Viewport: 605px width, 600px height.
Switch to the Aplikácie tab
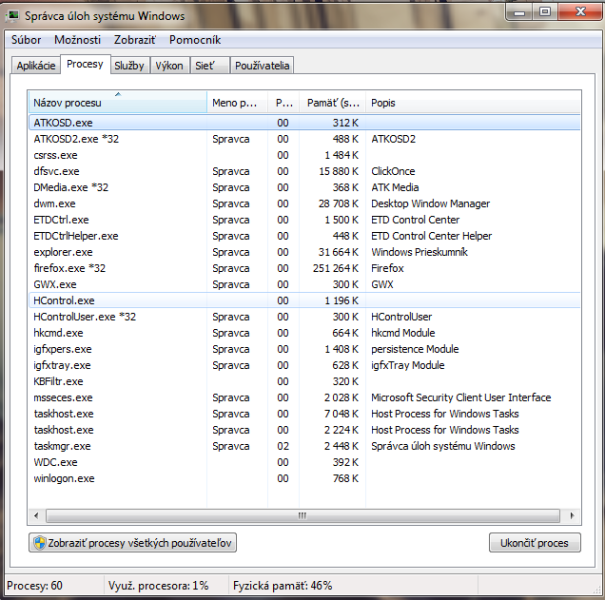[35, 66]
